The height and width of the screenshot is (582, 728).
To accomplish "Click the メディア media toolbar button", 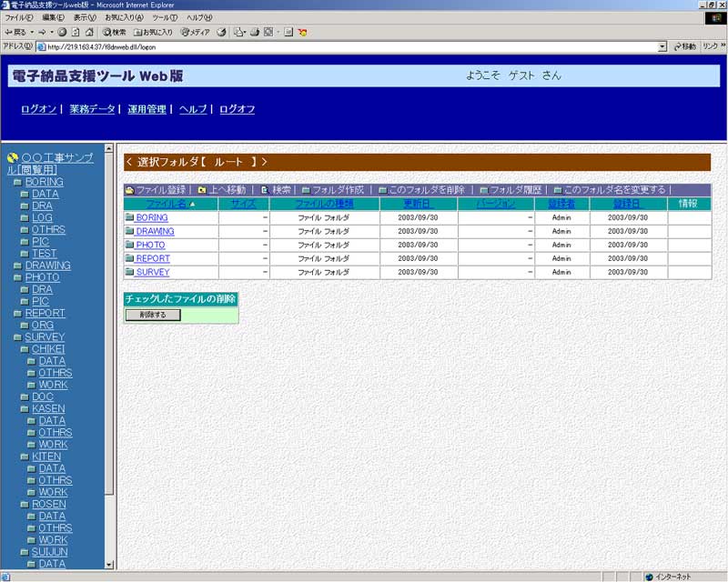I will 196,32.
